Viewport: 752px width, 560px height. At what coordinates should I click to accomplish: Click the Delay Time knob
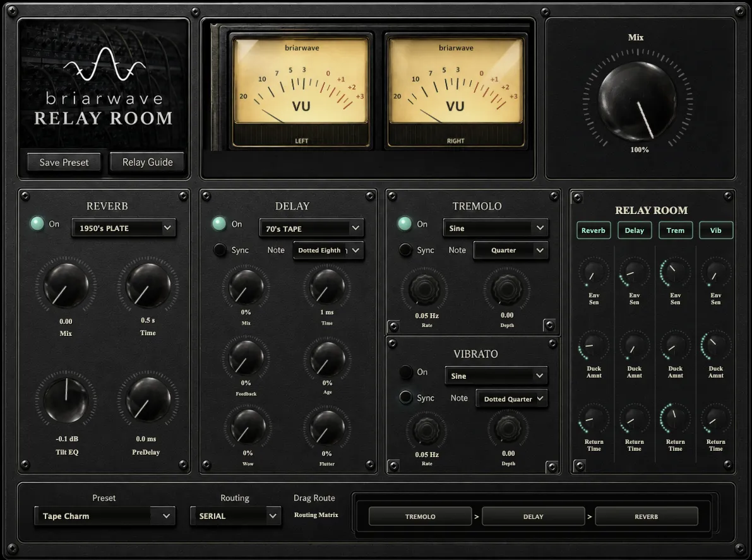pos(327,287)
